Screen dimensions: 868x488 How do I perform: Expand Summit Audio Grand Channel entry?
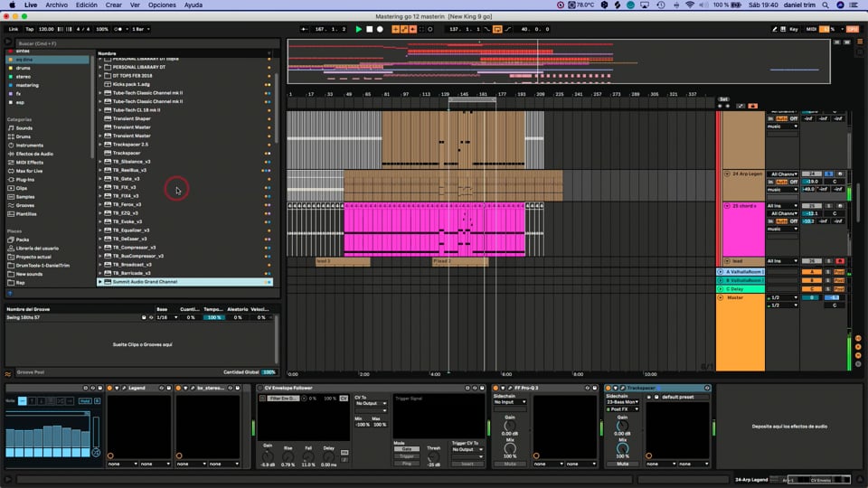(100, 282)
